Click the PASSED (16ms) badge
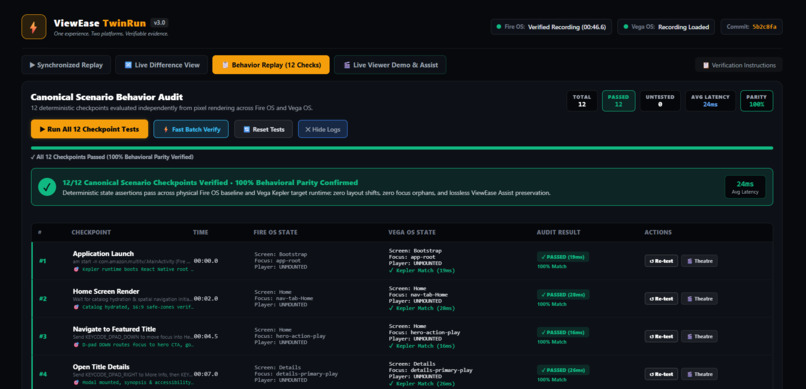Image resolution: width=806 pixels, height=389 pixels. pos(563,332)
